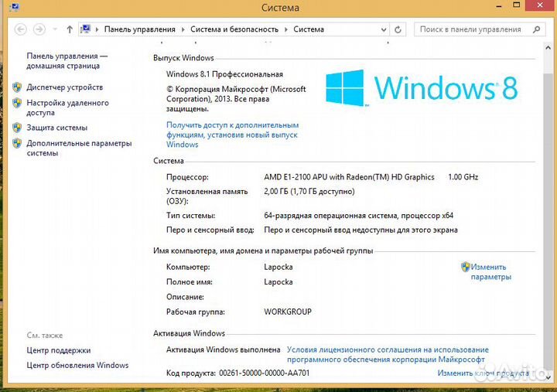Expand the arrow before 'Система и безопасность' breadcrumb
This screenshot has height=392, width=557.
(x=183, y=29)
